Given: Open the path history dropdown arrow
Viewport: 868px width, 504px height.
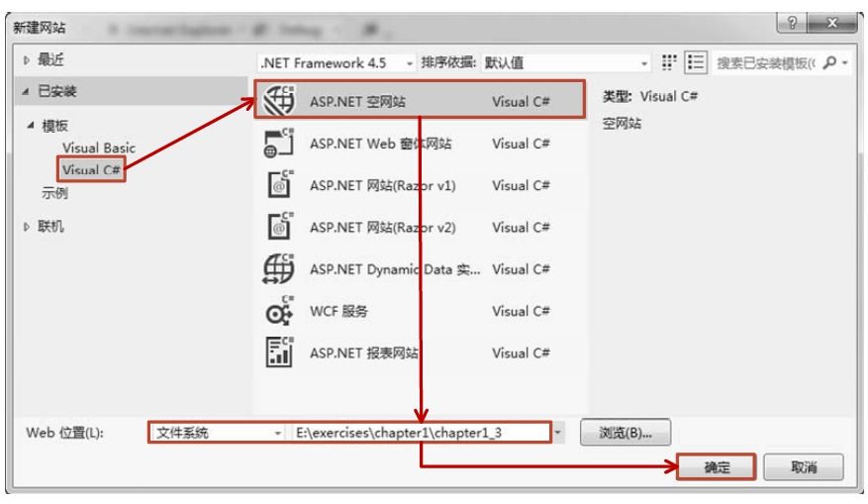Looking at the screenshot, I should click(558, 433).
